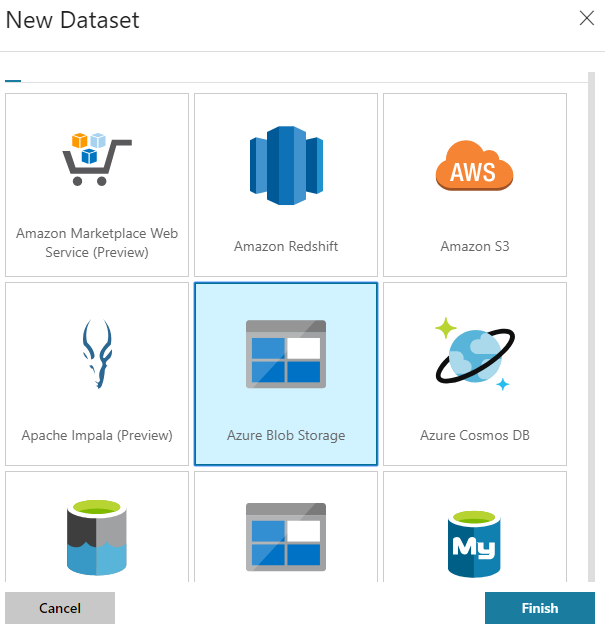Click the Azure Blob Storage label

point(286,435)
